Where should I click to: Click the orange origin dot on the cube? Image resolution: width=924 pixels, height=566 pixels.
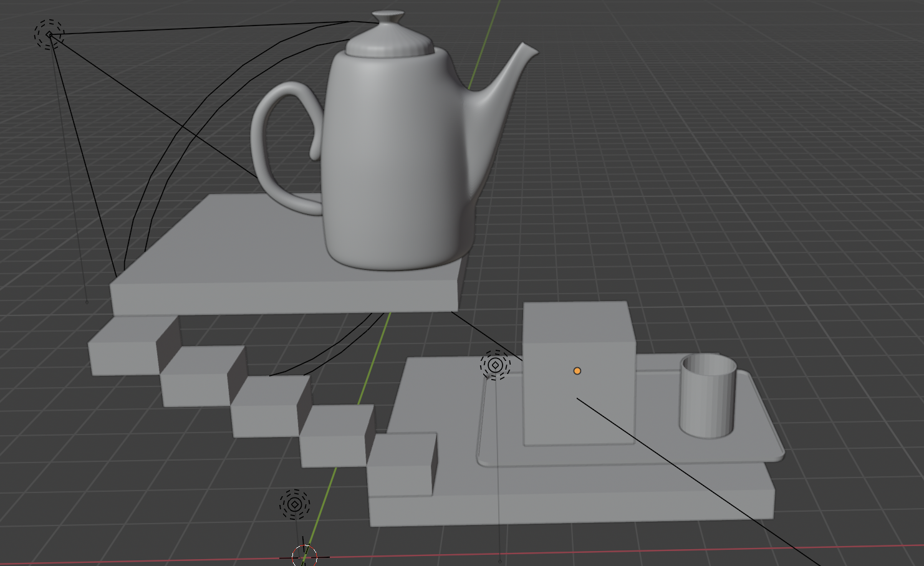[x=577, y=371]
